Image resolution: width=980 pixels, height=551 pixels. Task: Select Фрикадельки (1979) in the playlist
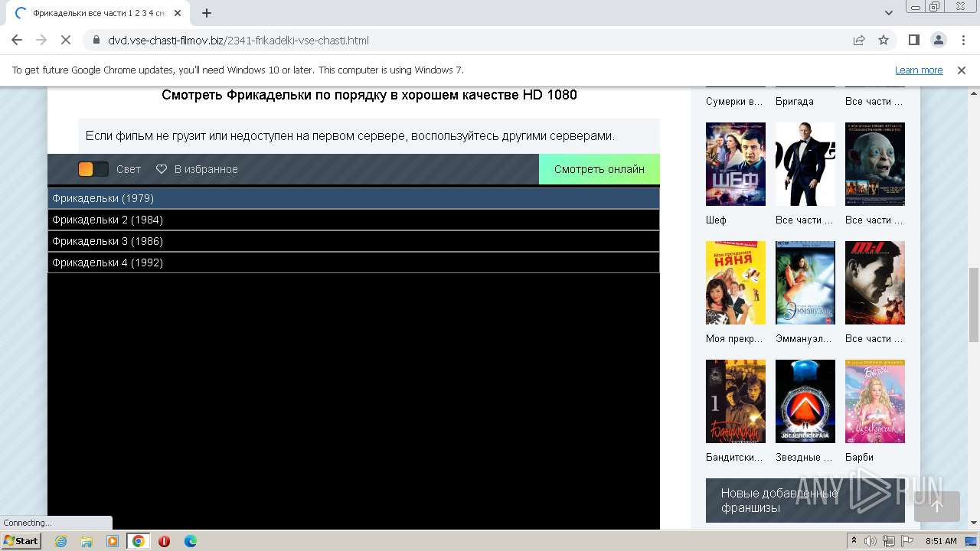354,198
